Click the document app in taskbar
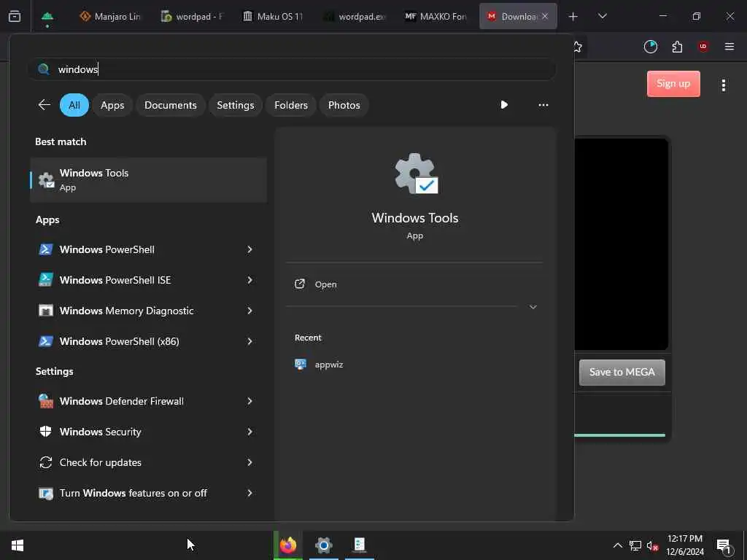Viewport: 747px width, 560px height. coord(359,545)
